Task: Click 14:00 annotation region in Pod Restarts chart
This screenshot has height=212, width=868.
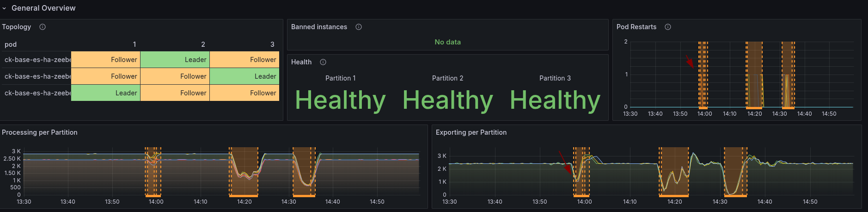Action: click(x=703, y=75)
